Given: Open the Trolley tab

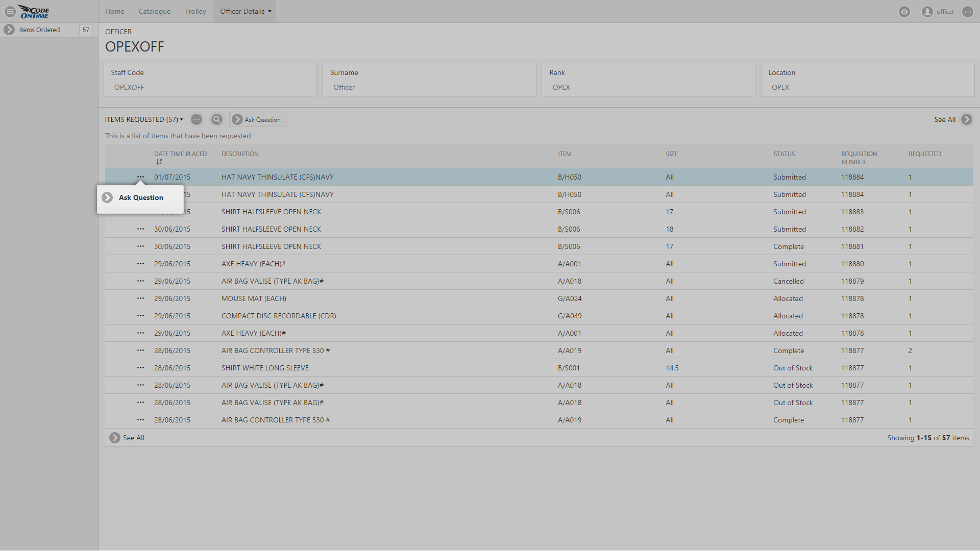Looking at the screenshot, I should (x=195, y=11).
